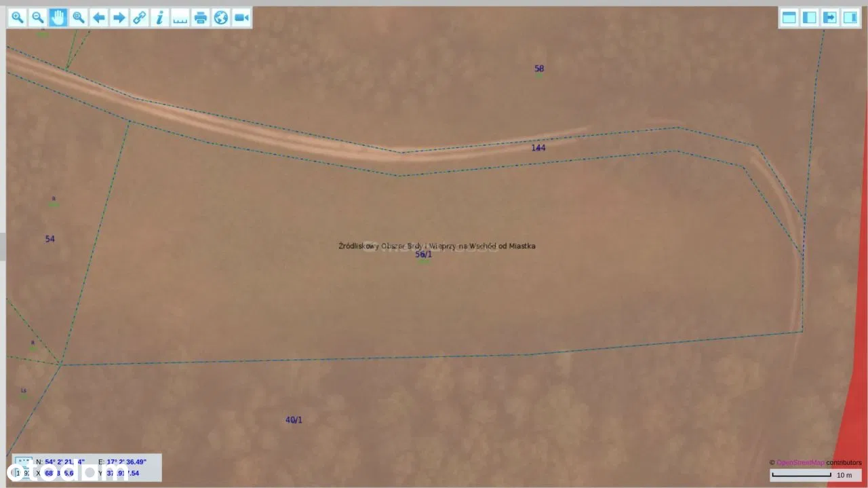Image resolution: width=868 pixels, height=488 pixels.
Task: Go to previous map view arrow
Action: tap(99, 18)
